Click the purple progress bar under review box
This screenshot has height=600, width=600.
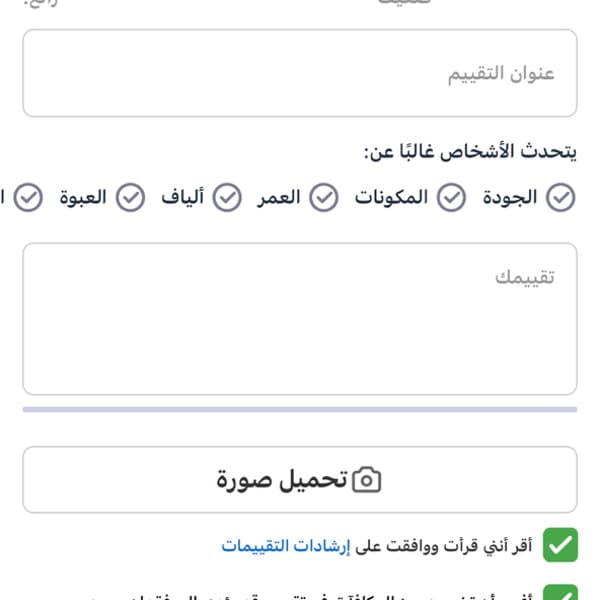[x=300, y=409]
